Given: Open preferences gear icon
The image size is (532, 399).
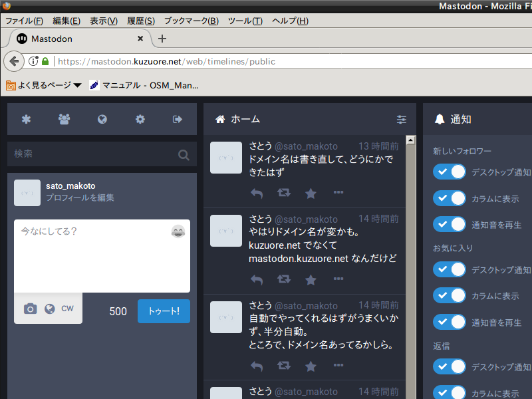Looking at the screenshot, I should [140, 119].
